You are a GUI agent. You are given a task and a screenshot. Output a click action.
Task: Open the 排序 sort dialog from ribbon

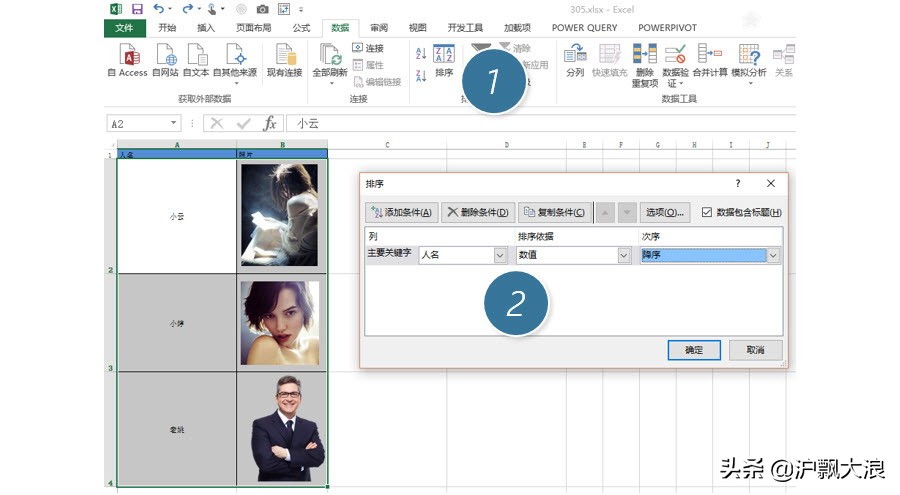coord(444,60)
